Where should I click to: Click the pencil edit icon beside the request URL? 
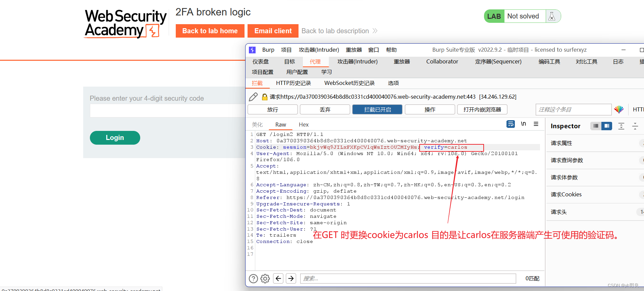pyautogui.click(x=253, y=97)
